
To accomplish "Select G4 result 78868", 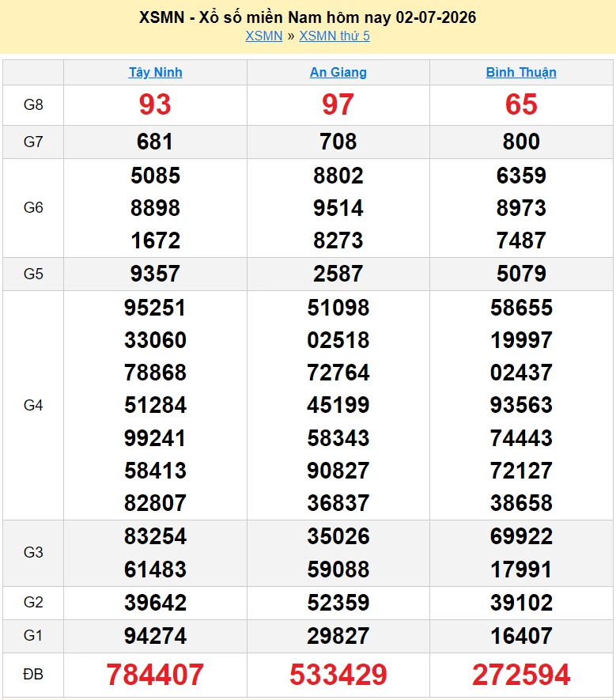I will pos(155,373).
